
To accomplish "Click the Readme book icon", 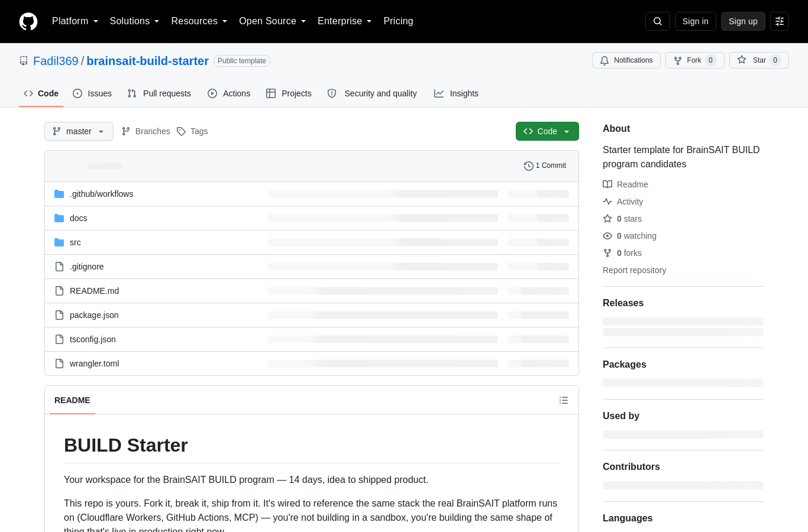I will pos(607,184).
